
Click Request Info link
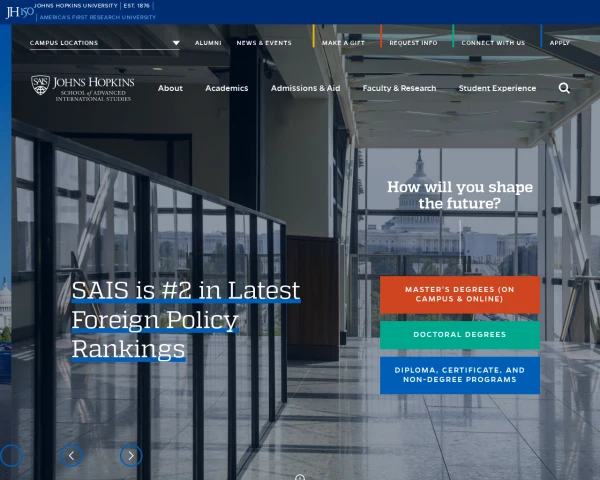point(413,43)
